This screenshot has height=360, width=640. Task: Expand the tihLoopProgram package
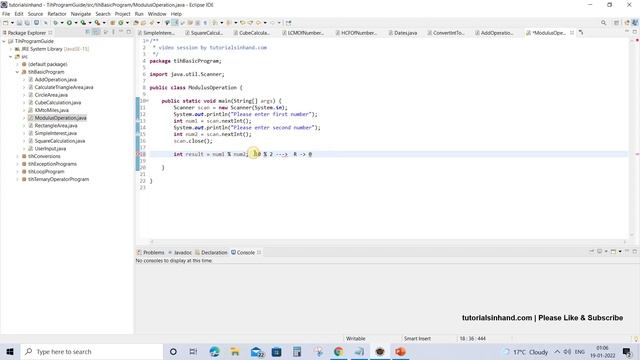click(x=18, y=171)
